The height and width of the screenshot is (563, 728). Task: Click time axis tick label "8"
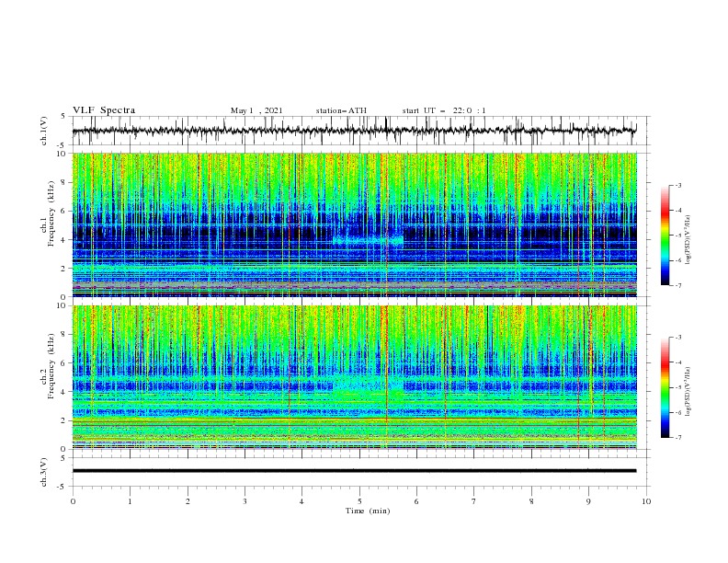(x=531, y=501)
